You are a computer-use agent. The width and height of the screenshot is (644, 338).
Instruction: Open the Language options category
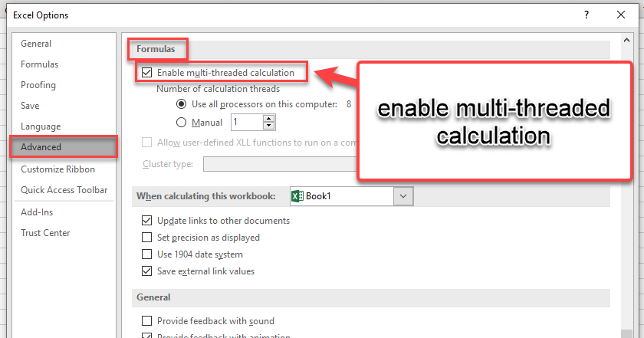[x=41, y=126]
